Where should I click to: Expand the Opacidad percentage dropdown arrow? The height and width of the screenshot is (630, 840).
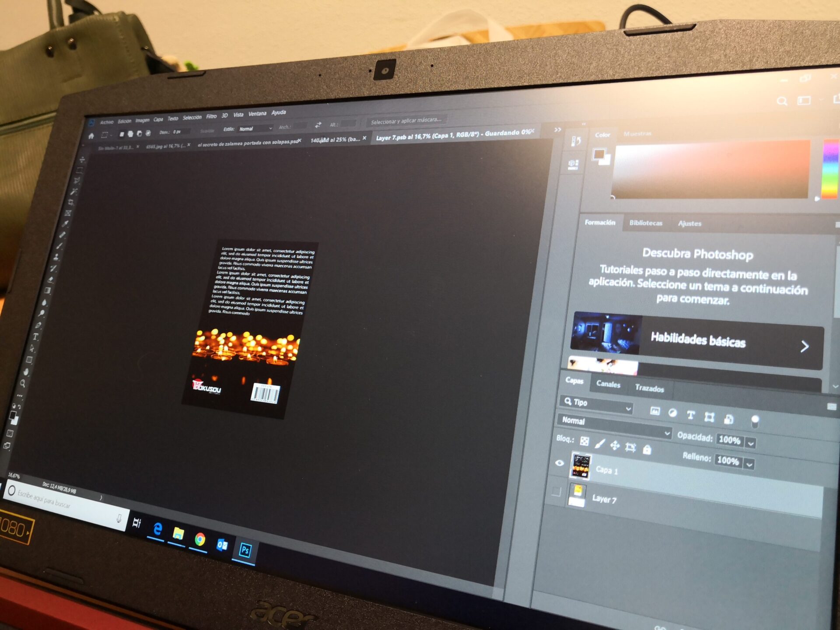[751, 443]
